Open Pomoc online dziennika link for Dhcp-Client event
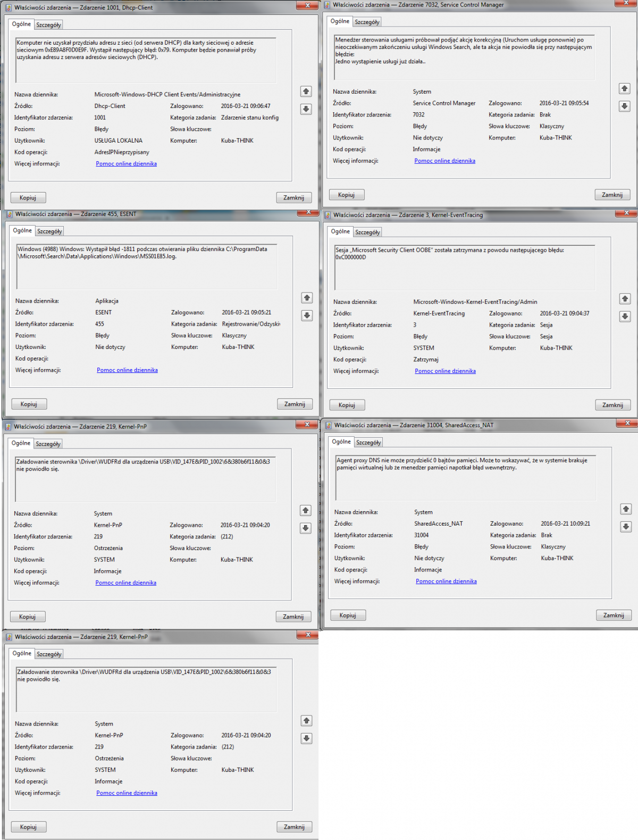The height and width of the screenshot is (840, 638). click(126, 164)
